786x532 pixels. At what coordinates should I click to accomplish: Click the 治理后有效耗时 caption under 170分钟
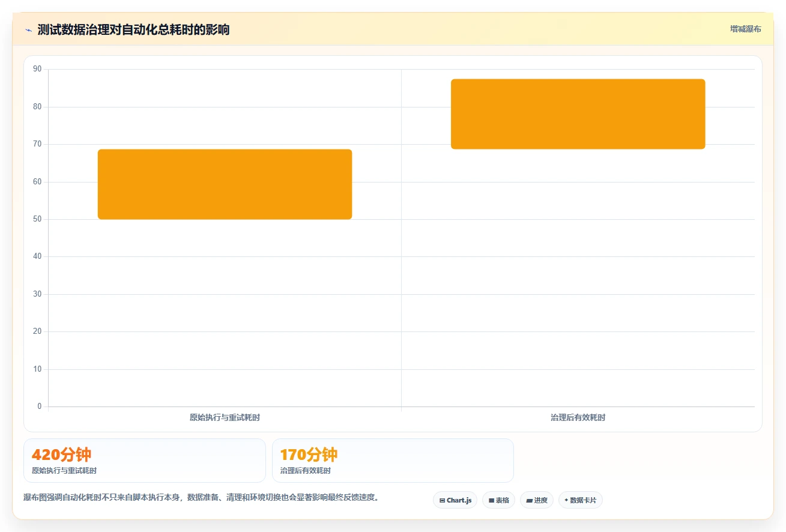[x=305, y=471]
